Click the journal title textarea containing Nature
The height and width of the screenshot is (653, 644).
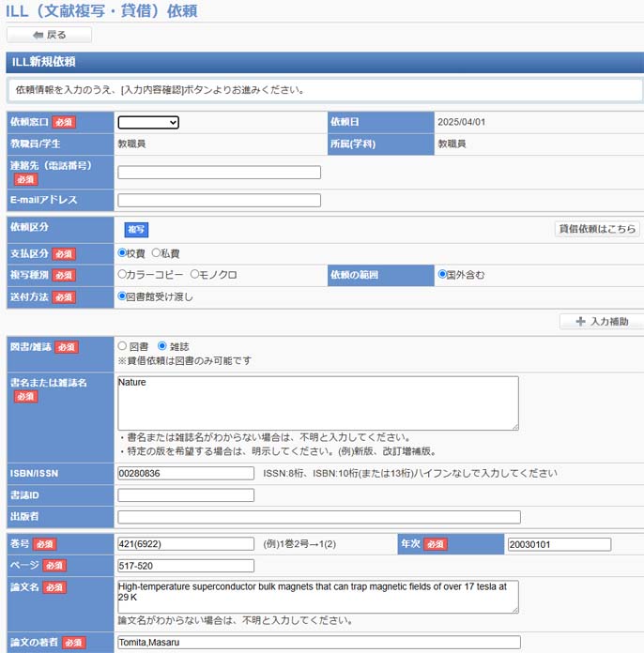pos(317,402)
